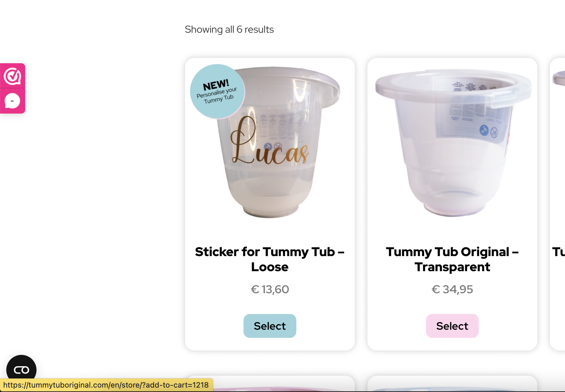Click the partially visible third product title
565x392 pixels.
558,252
